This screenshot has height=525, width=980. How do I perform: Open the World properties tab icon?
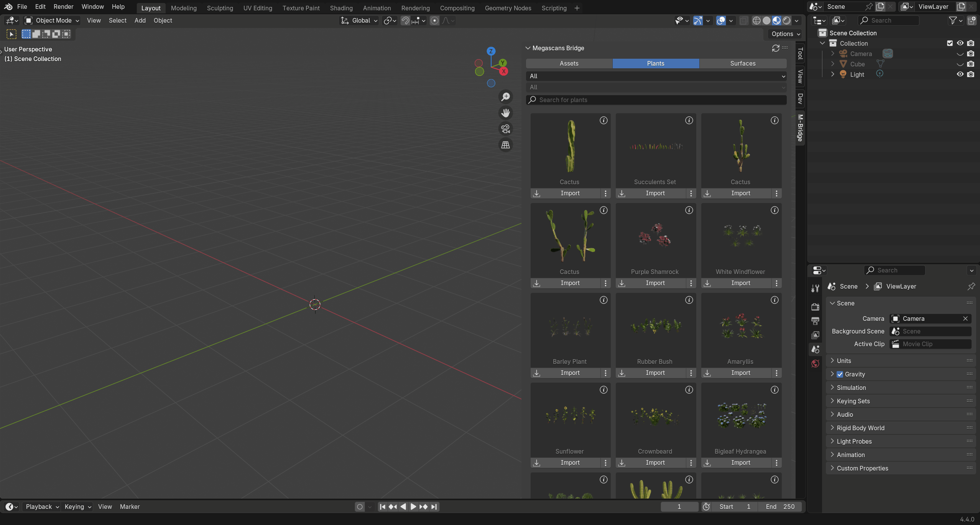coord(815,363)
